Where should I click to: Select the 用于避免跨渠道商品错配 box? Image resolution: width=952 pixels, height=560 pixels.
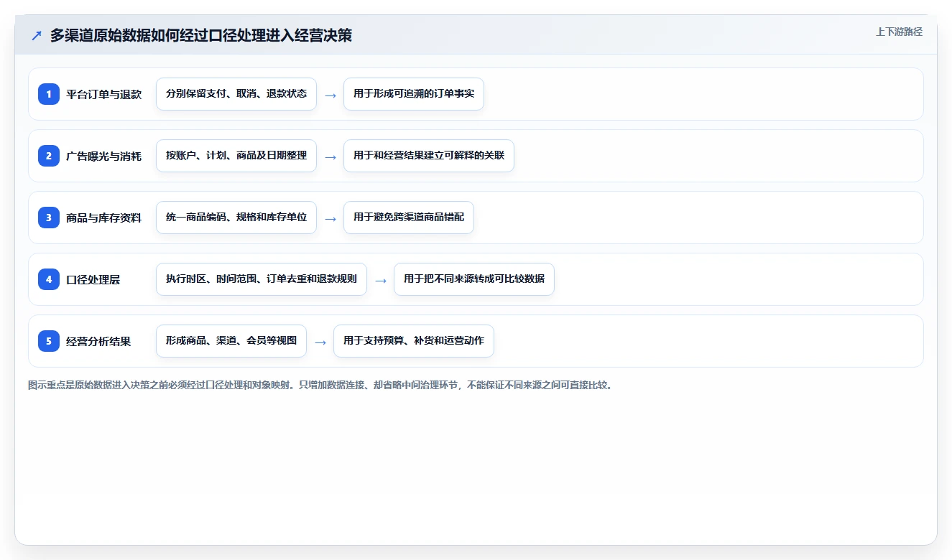click(x=409, y=218)
